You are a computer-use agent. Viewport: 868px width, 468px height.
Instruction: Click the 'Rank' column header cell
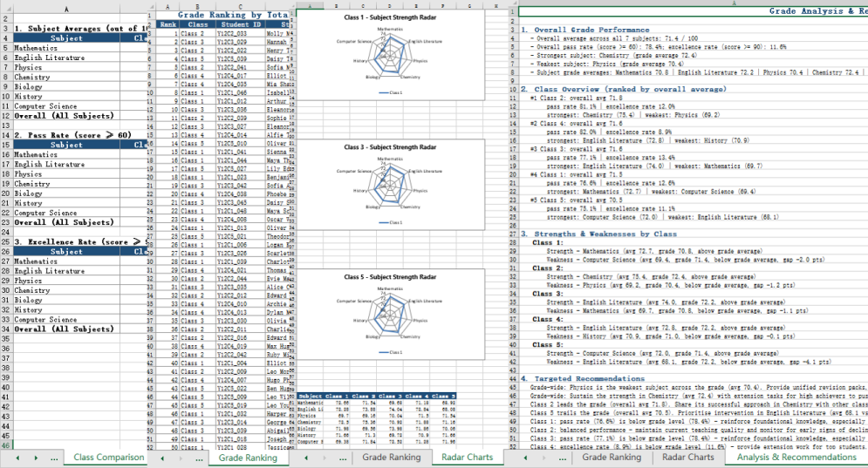168,24
